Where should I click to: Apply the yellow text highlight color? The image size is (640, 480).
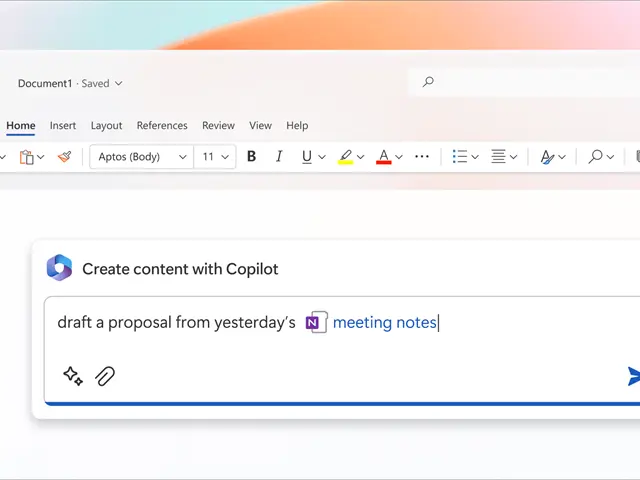[345, 157]
